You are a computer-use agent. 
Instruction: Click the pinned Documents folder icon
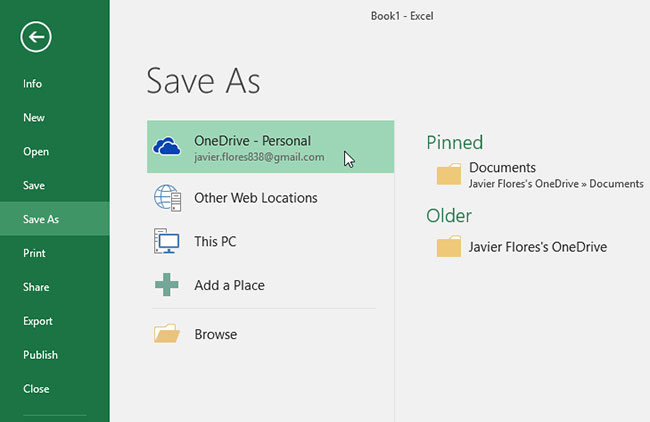coord(449,174)
